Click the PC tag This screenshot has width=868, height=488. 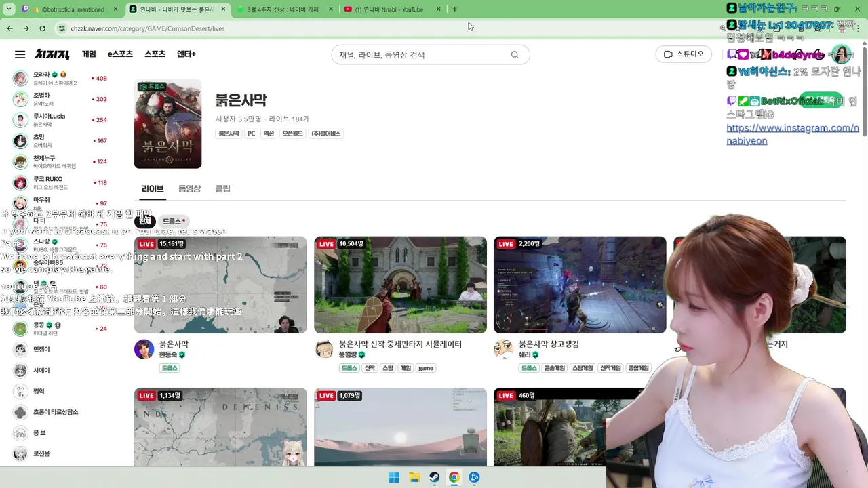point(251,134)
